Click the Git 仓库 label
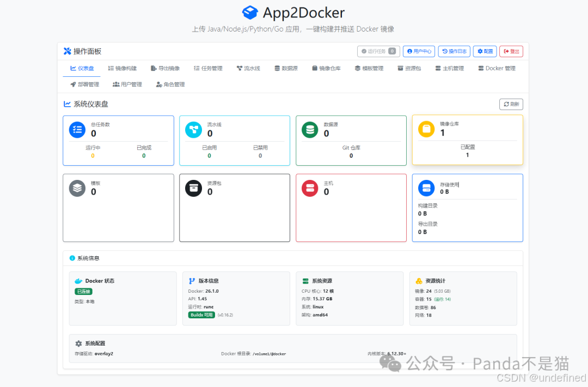588x387 pixels. [351, 148]
